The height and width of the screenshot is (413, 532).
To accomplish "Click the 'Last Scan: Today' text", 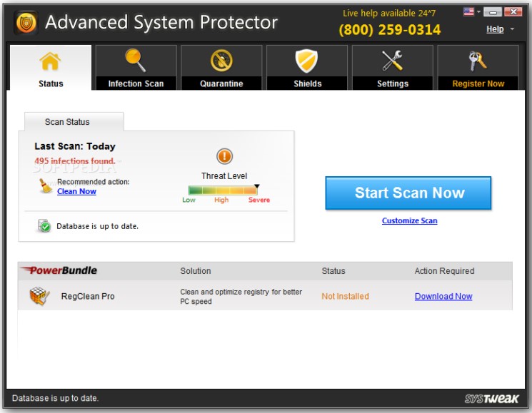I will click(x=75, y=146).
